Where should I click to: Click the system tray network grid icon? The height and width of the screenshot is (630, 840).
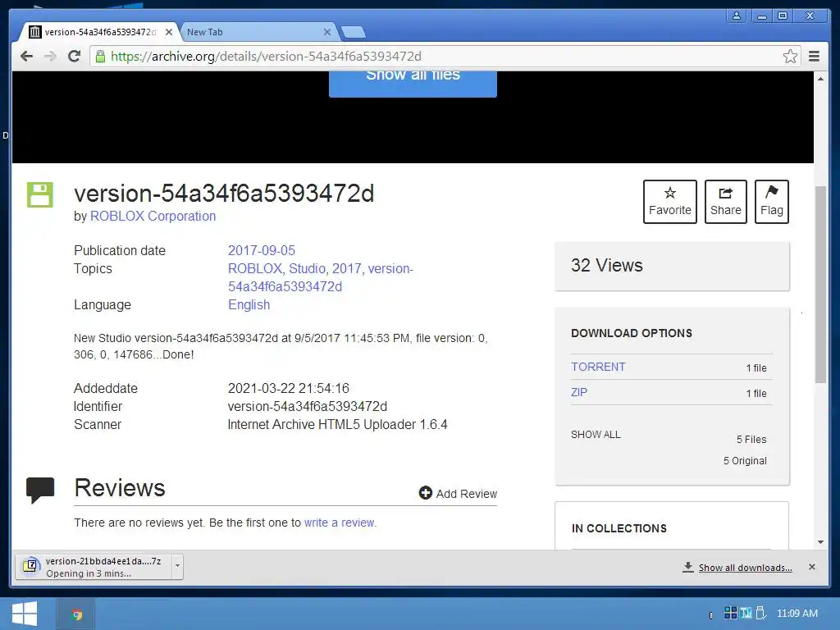[x=730, y=612]
